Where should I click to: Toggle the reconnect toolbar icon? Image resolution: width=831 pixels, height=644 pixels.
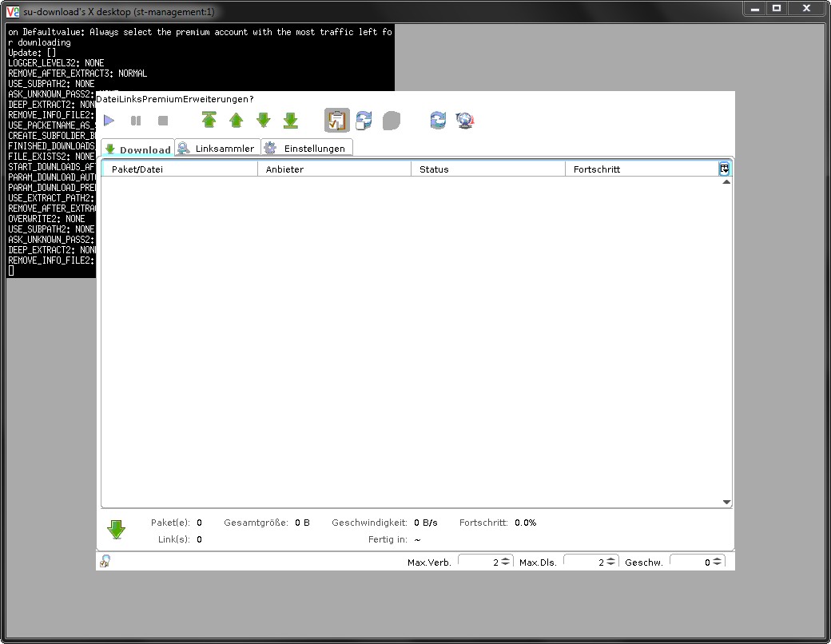point(364,121)
